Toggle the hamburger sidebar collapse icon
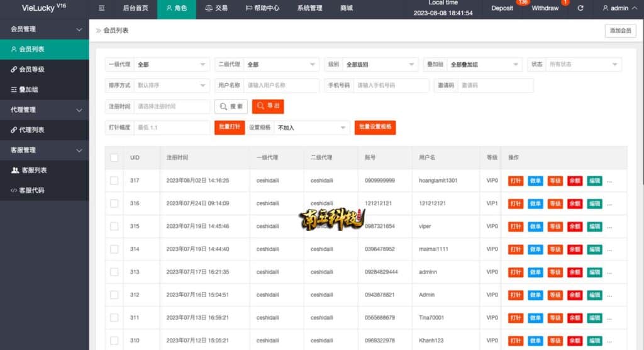The image size is (644, 350). click(101, 8)
